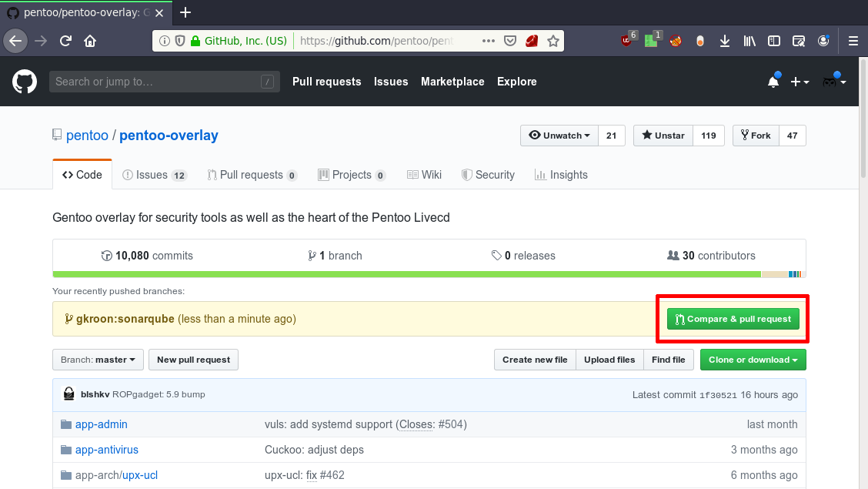Click the language breakdown color bar
868x489 pixels.
click(x=429, y=274)
